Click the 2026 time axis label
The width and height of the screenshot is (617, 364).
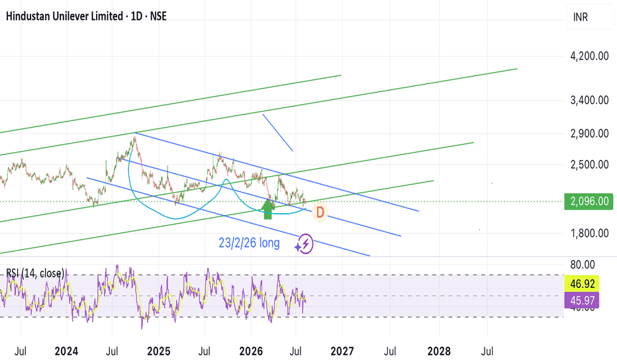tap(251, 351)
